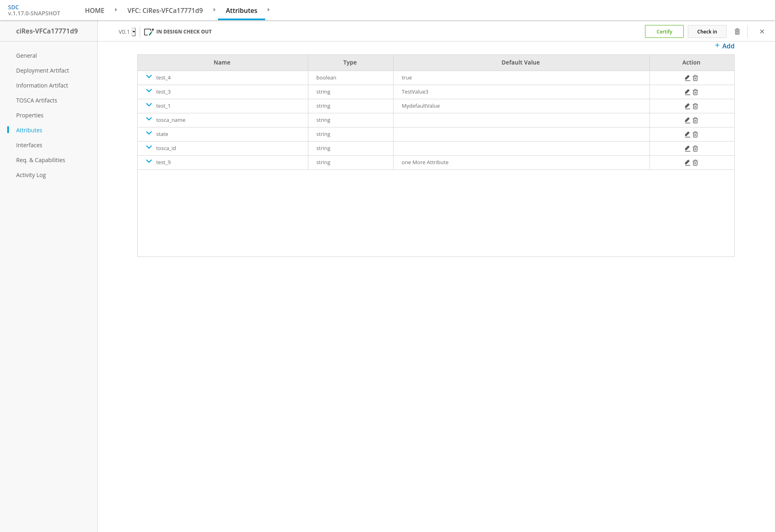Screen dimensions: 775x532
Task: Close the VFC workspace with X
Action: point(762,31)
